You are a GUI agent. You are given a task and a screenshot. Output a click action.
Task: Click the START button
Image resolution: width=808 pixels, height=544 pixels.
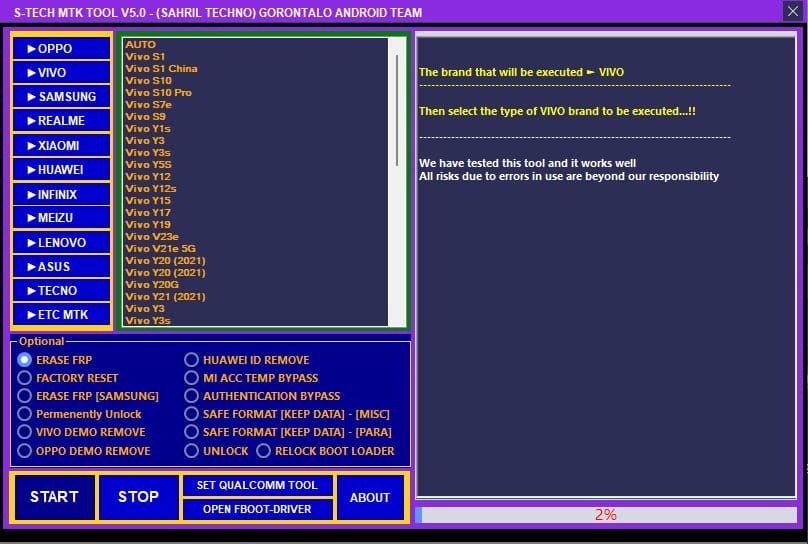55,497
